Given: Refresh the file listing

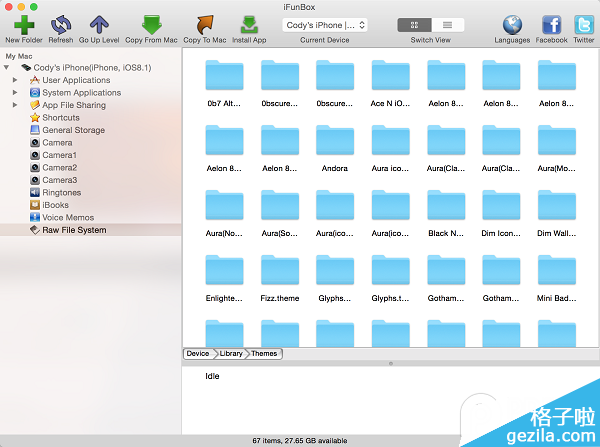Looking at the screenshot, I should tap(61, 24).
